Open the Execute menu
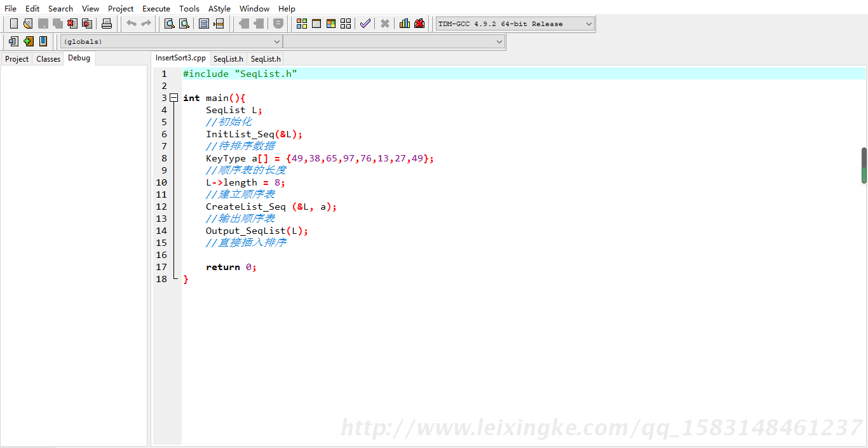868x448 pixels. (156, 8)
